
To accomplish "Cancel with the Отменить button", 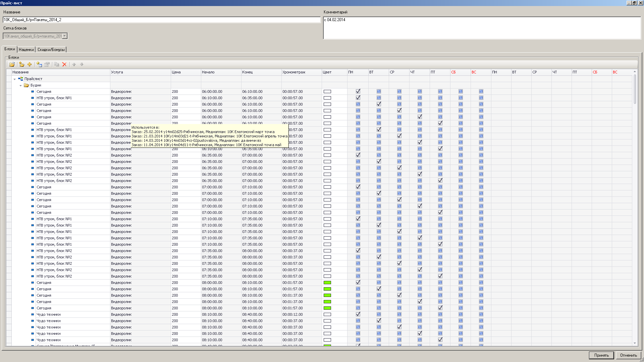I will 628,355.
